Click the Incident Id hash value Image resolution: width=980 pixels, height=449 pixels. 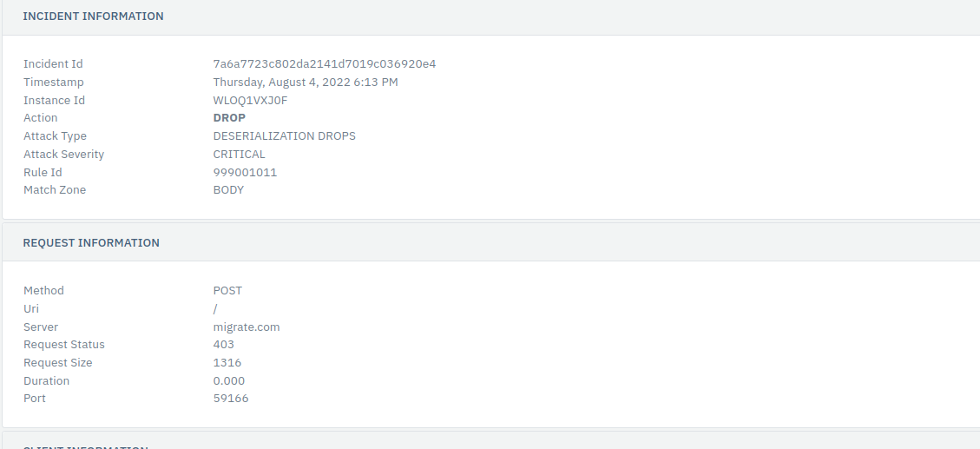325,63
